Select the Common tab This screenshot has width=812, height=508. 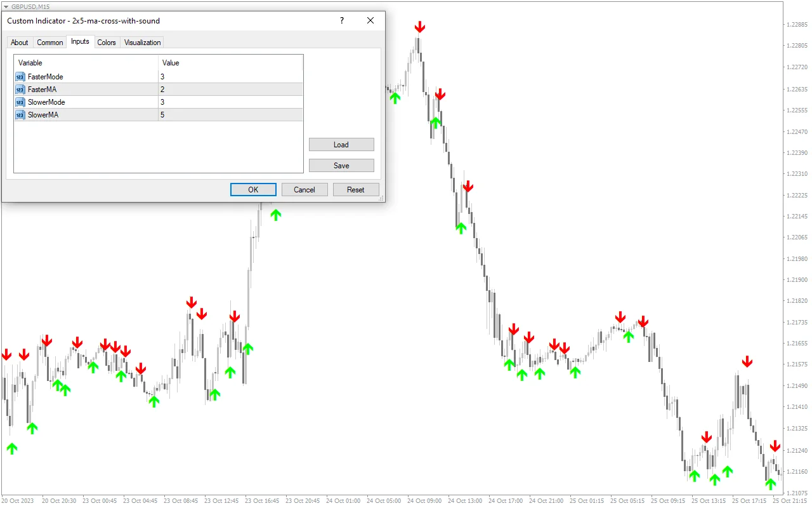(x=49, y=42)
